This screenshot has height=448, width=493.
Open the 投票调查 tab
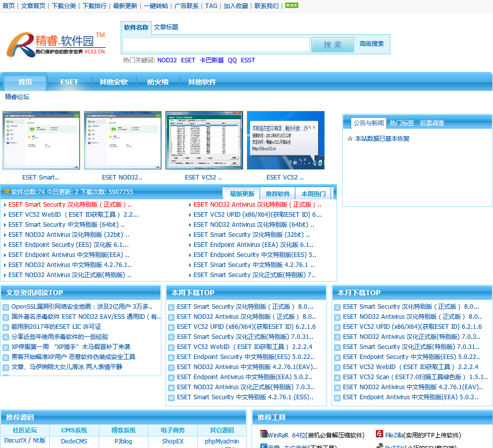[x=432, y=123]
